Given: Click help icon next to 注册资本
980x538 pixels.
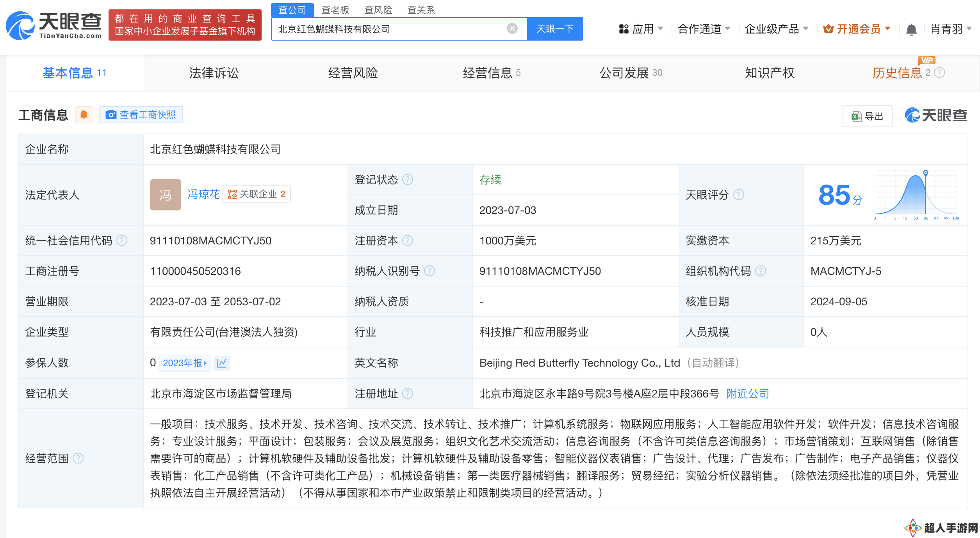Looking at the screenshot, I should [407, 240].
